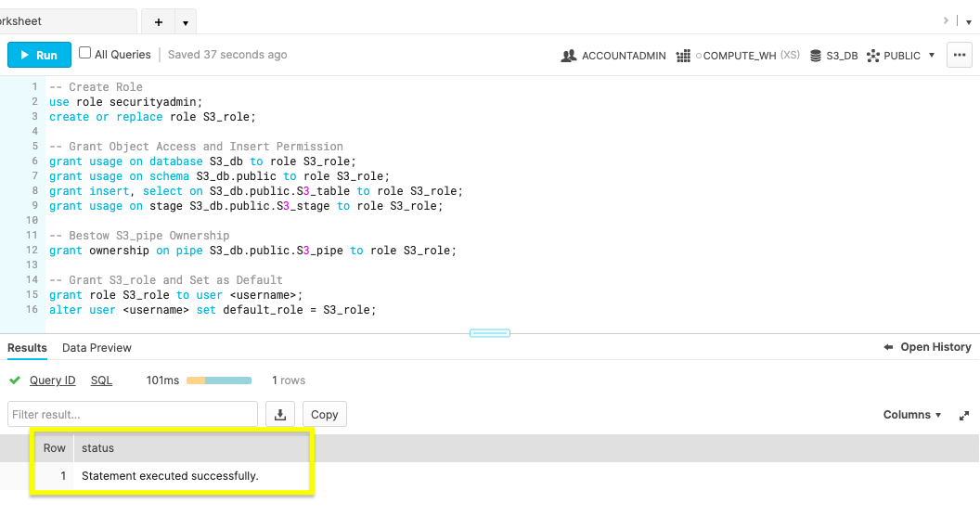The width and height of the screenshot is (980, 516).
Task: Expand the context dropdown arrow beside PUBLIC
Action: click(x=931, y=56)
